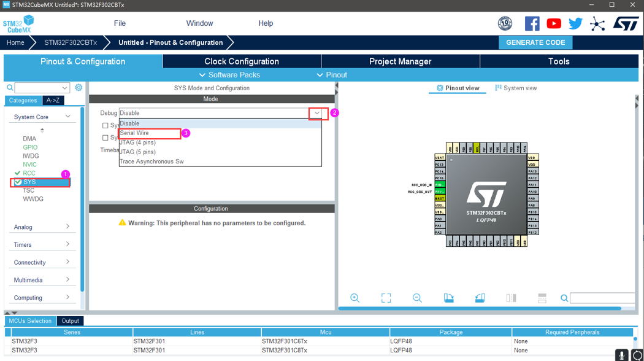Open the Facebook icon link
The image size is (644, 361).
pyautogui.click(x=532, y=23)
